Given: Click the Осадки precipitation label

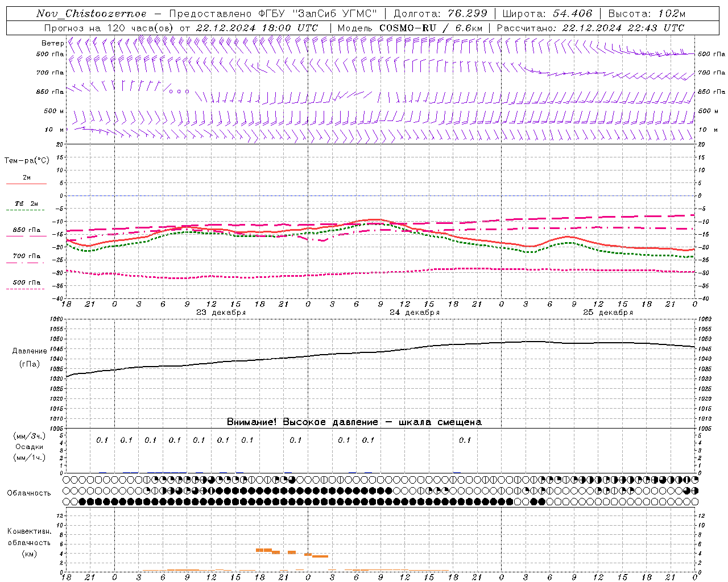Looking at the screenshot, I should 30,447.
